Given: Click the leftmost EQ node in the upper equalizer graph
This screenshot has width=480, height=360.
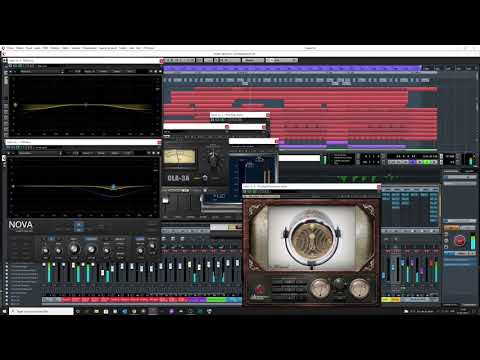Looking at the screenshot, I should (15, 105).
